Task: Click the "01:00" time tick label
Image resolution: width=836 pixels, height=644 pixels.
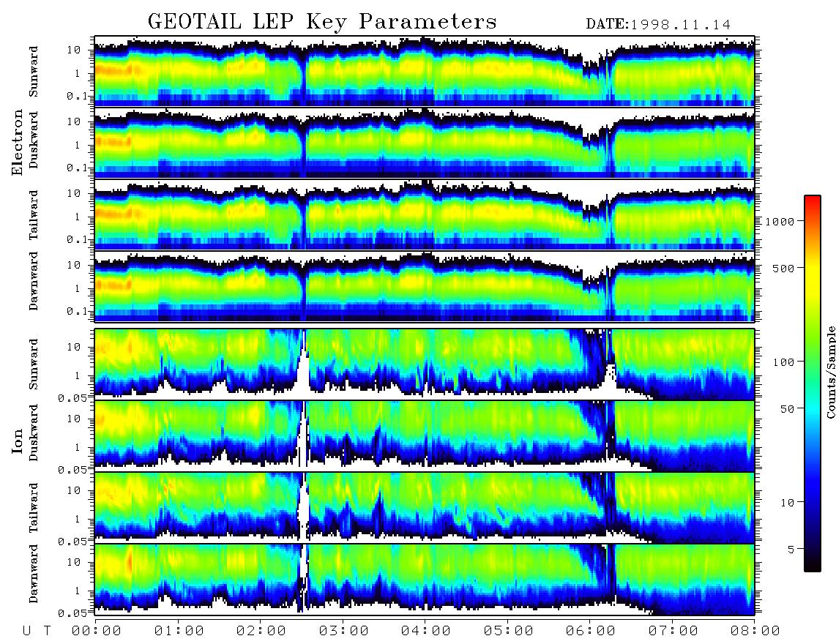Action: coord(179,631)
